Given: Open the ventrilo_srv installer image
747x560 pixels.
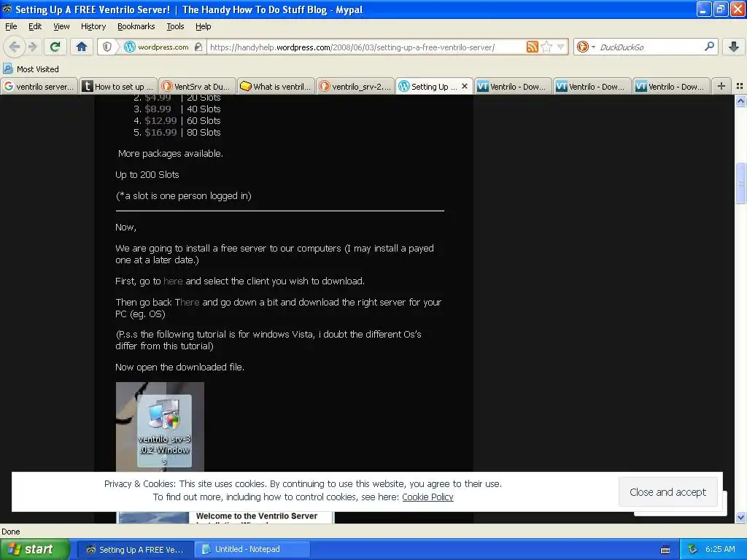Looking at the screenshot, I should [160, 427].
